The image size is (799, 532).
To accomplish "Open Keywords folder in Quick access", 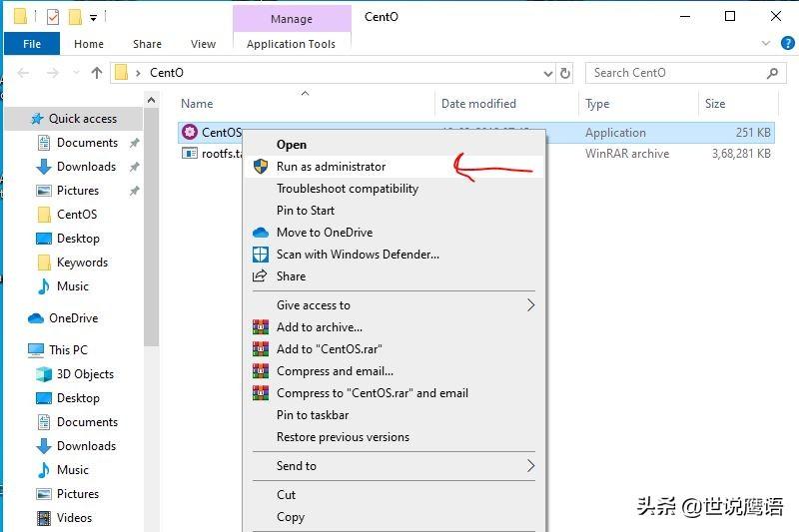I will 82,263.
